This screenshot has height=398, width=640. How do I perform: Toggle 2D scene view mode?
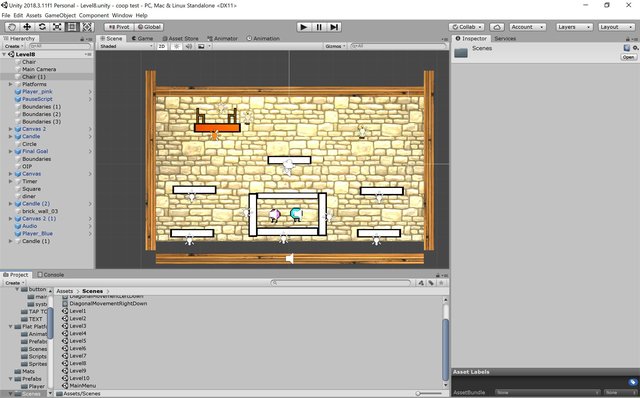coord(162,46)
